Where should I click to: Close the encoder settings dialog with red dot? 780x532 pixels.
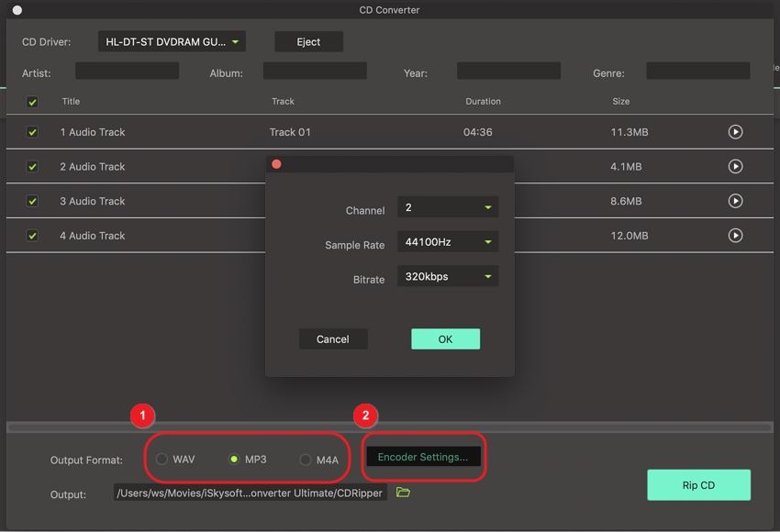pos(276,164)
